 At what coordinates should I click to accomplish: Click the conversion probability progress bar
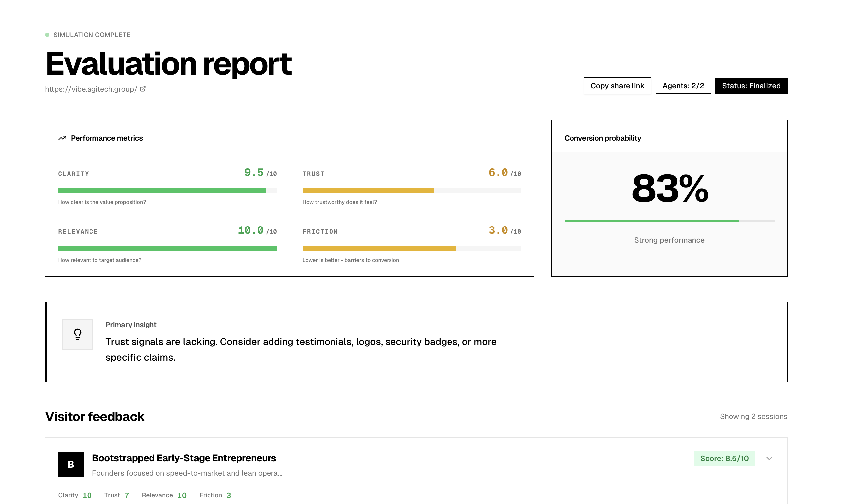(x=669, y=221)
